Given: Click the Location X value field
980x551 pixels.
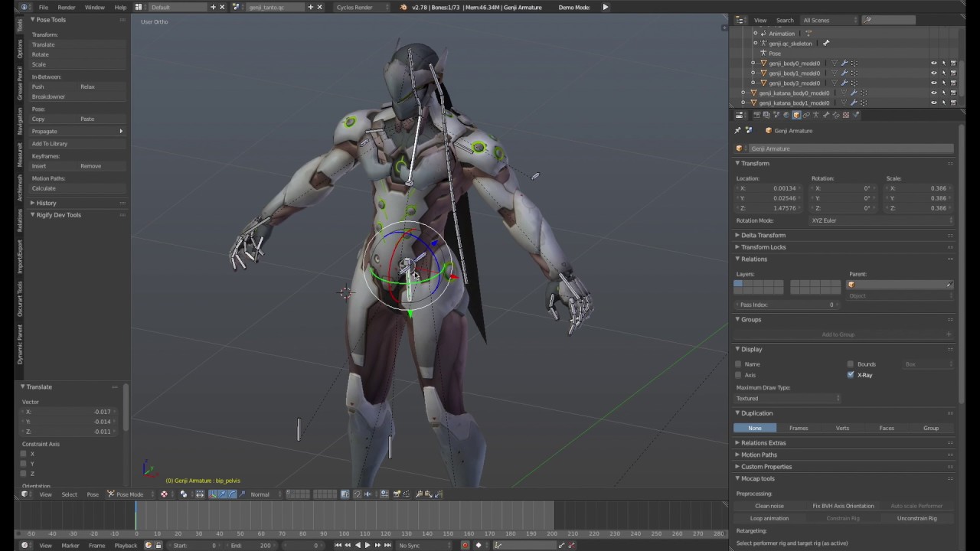Looking at the screenshot, I should (x=769, y=188).
